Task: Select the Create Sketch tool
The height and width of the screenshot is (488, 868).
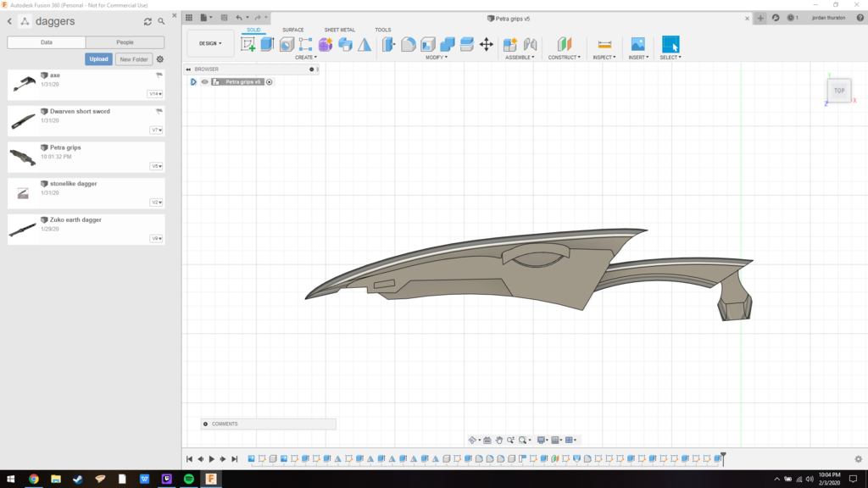Action: (x=248, y=43)
